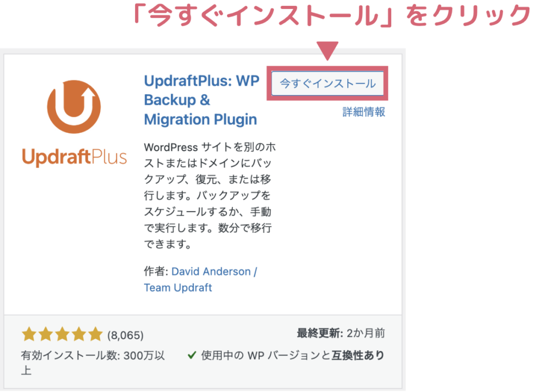Screen dimensions: 542x392
Task: Click the green compatibility checkmark icon
Action: click(x=192, y=355)
